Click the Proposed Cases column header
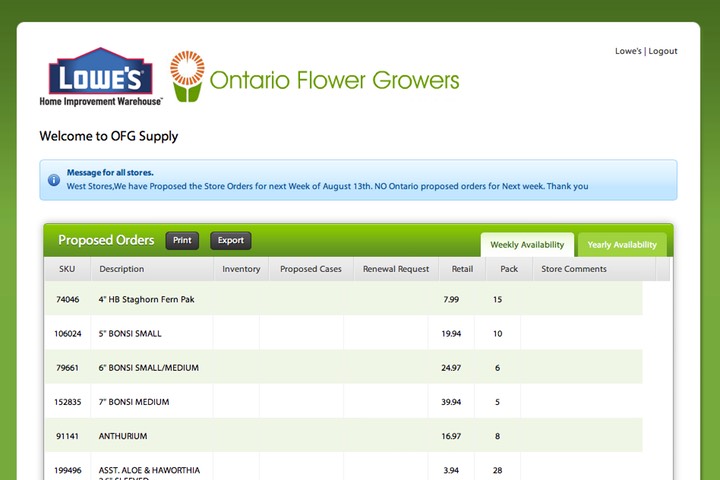This screenshot has width=720, height=480. (310, 269)
